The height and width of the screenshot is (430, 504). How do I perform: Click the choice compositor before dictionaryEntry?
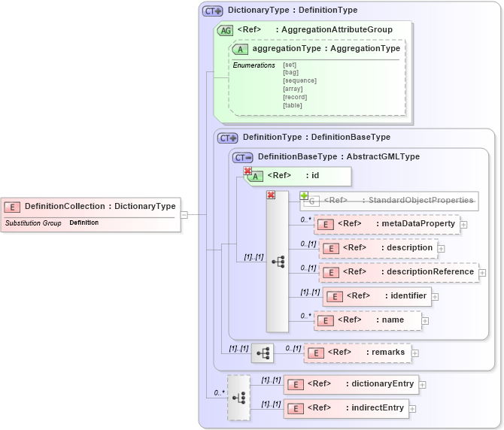click(x=238, y=398)
